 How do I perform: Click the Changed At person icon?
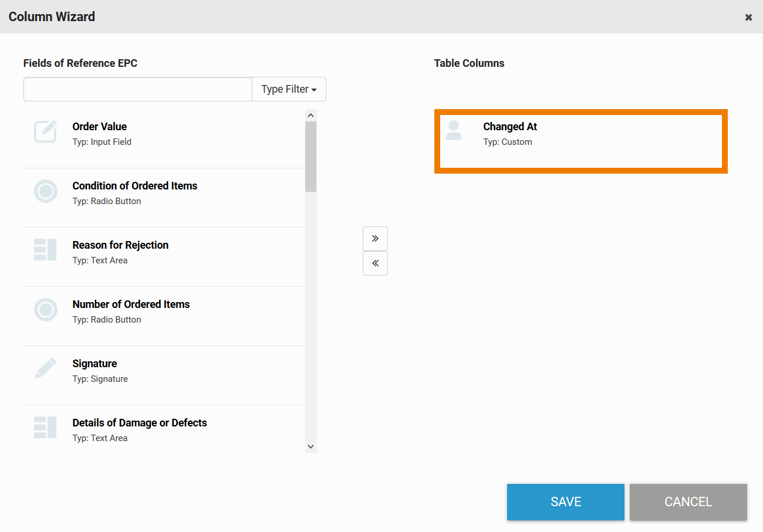pos(454,130)
